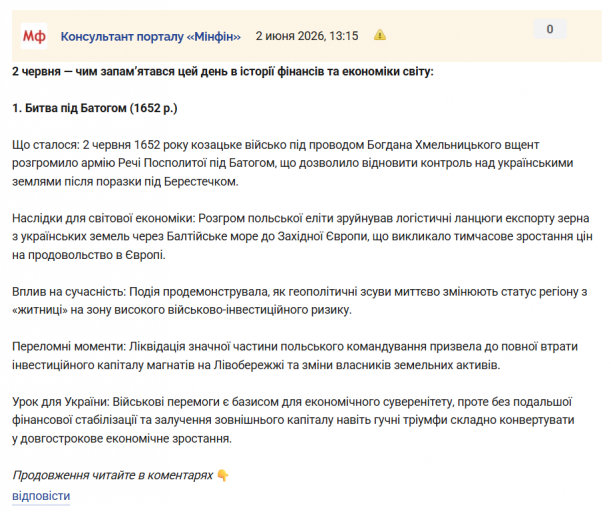Viewport: 611px width, 512px height.
Task: Click the paragraph starting Що сталося
Action: 293,163
